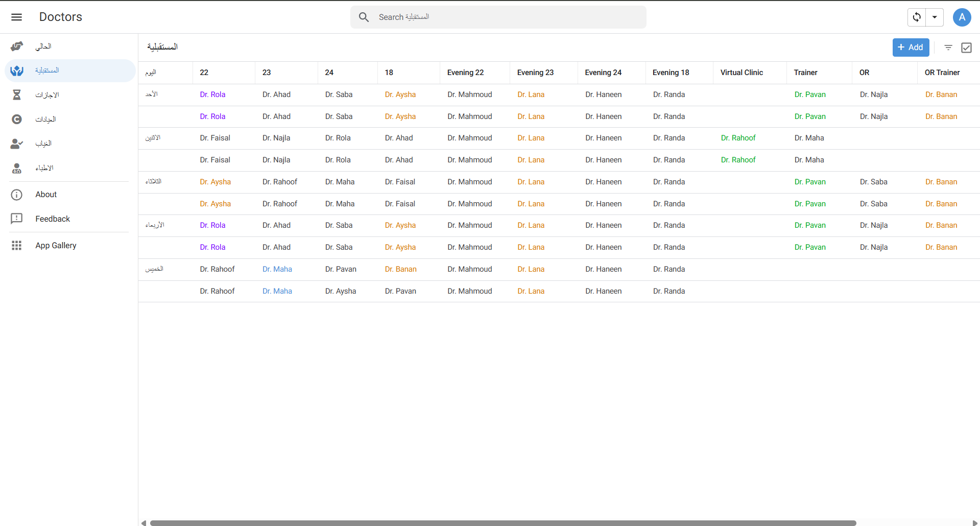This screenshot has height=526, width=980.
Task: Click the Virtual Clinic column header
Action: (x=742, y=73)
